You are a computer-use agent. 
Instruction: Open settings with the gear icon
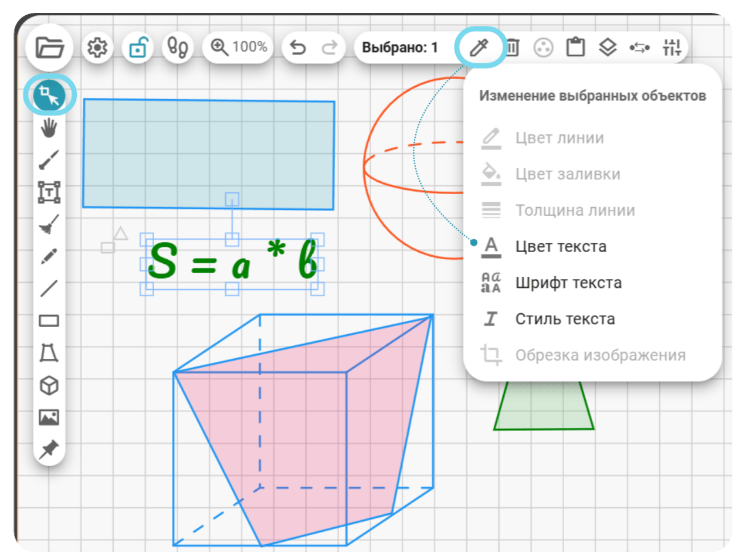(97, 47)
